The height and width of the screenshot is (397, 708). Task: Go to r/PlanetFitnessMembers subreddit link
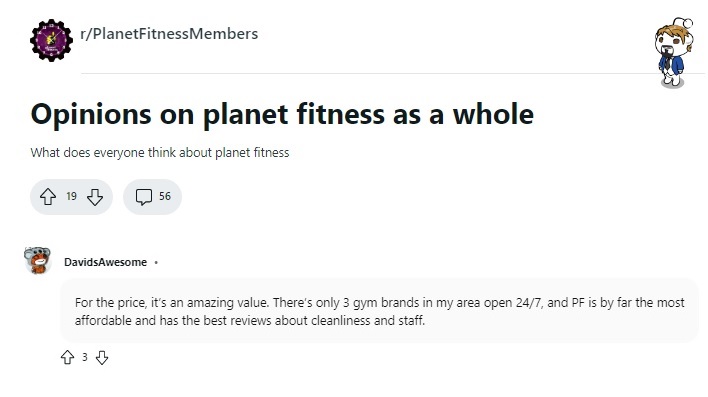coord(169,34)
